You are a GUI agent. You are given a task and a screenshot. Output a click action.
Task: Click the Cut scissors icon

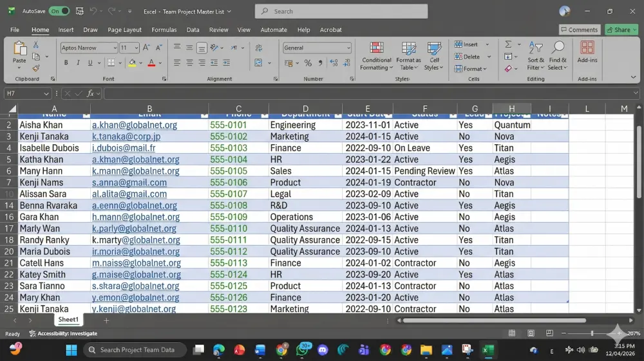(35, 44)
